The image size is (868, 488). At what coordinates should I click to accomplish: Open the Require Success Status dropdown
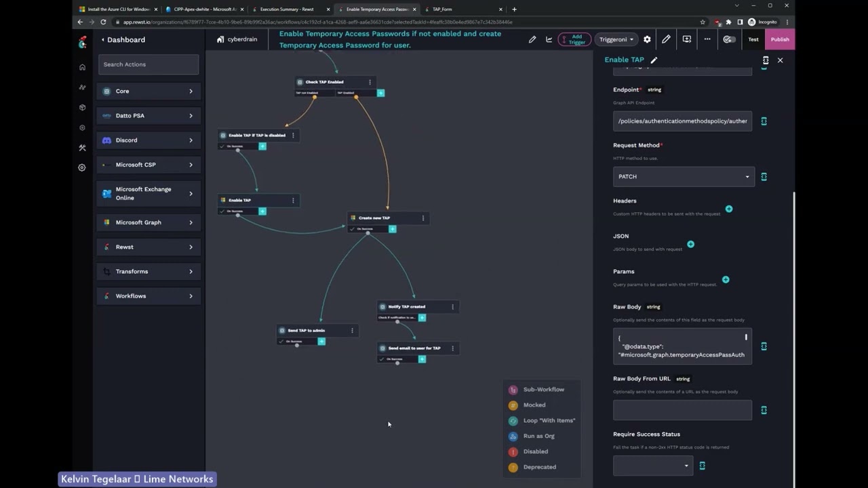click(x=652, y=466)
